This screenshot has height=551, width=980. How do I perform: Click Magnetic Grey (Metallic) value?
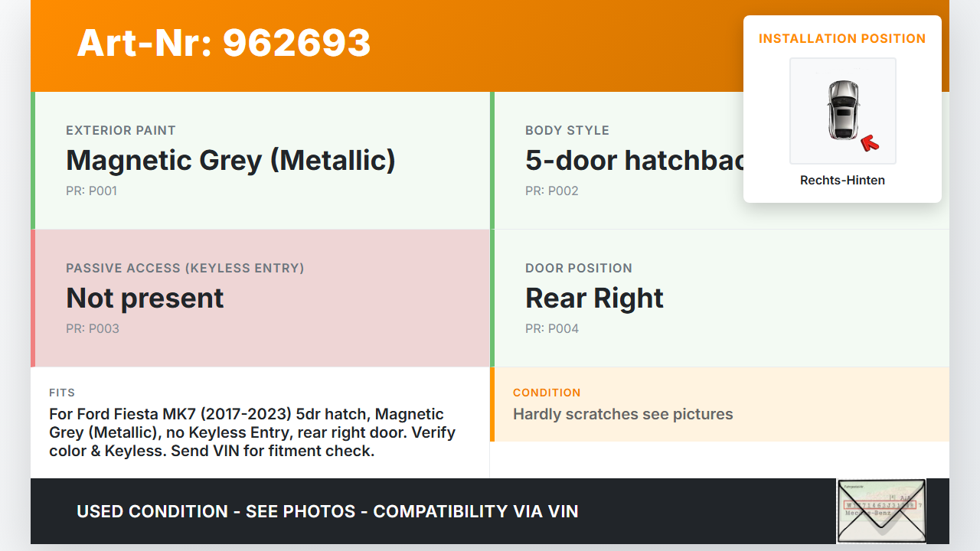(x=230, y=160)
